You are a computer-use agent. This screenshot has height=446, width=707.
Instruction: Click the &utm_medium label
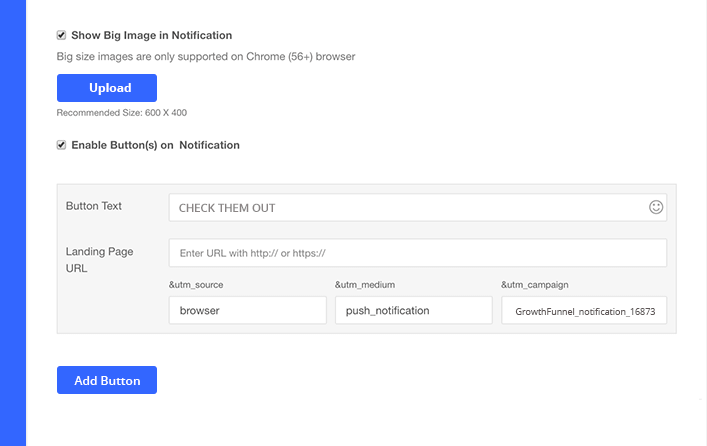(364, 285)
